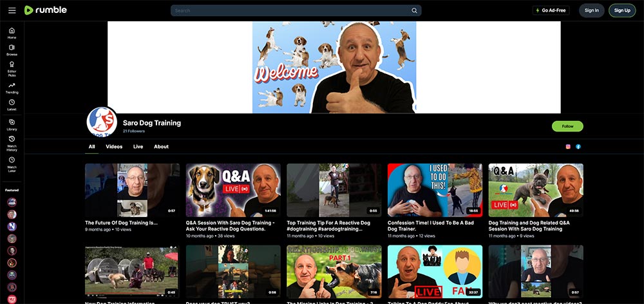Click the Saro Dog Training channel name
The image size is (644, 304).
click(151, 123)
